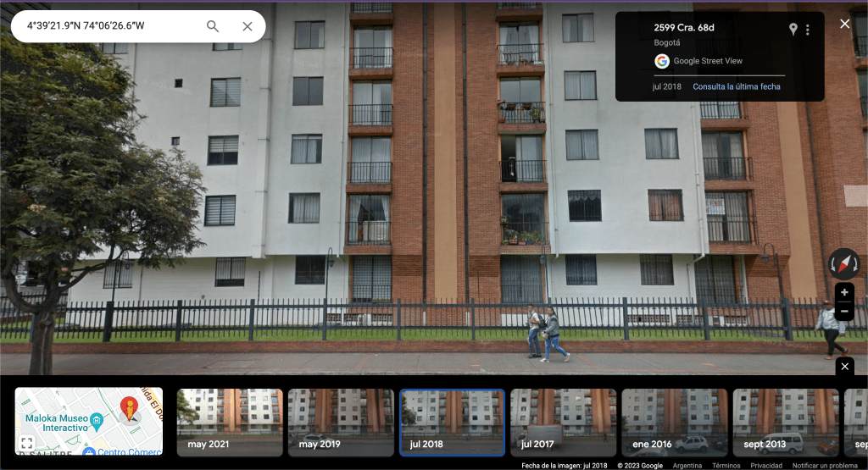Clear the coordinates search box
The height and width of the screenshot is (470, 868).
point(248,26)
